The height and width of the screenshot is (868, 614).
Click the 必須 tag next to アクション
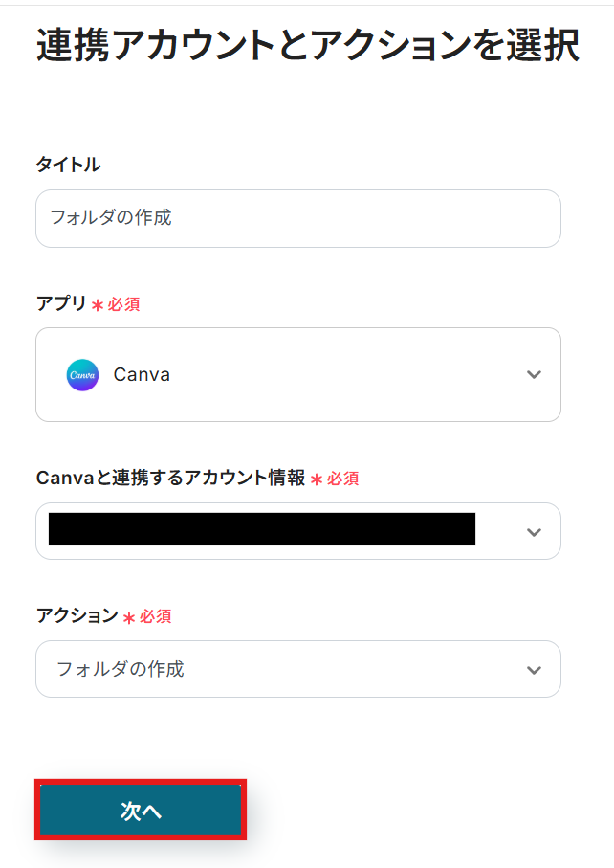[x=156, y=617]
